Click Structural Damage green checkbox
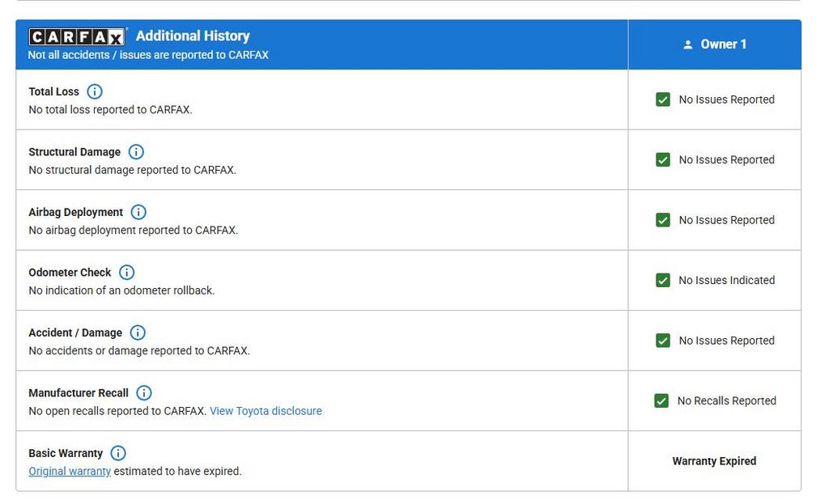 point(663,160)
